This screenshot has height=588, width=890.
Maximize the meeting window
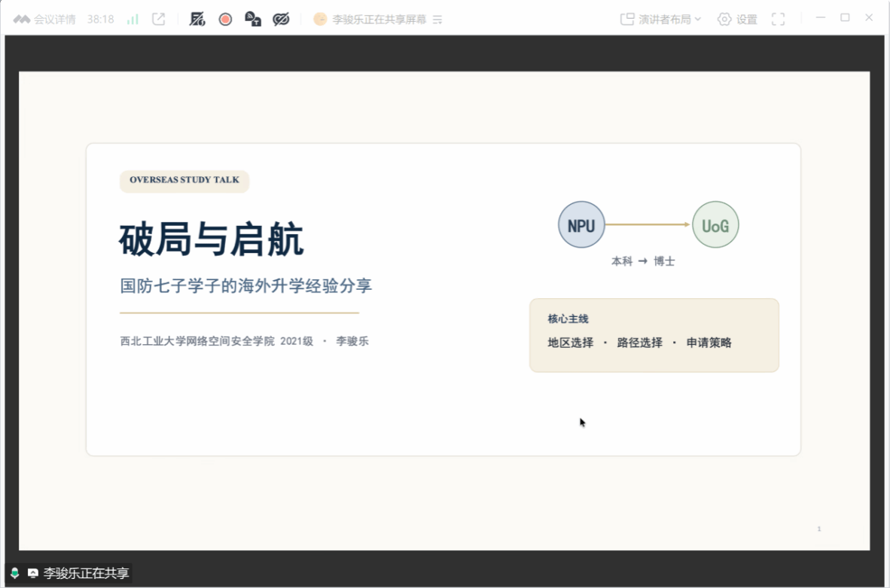click(845, 17)
